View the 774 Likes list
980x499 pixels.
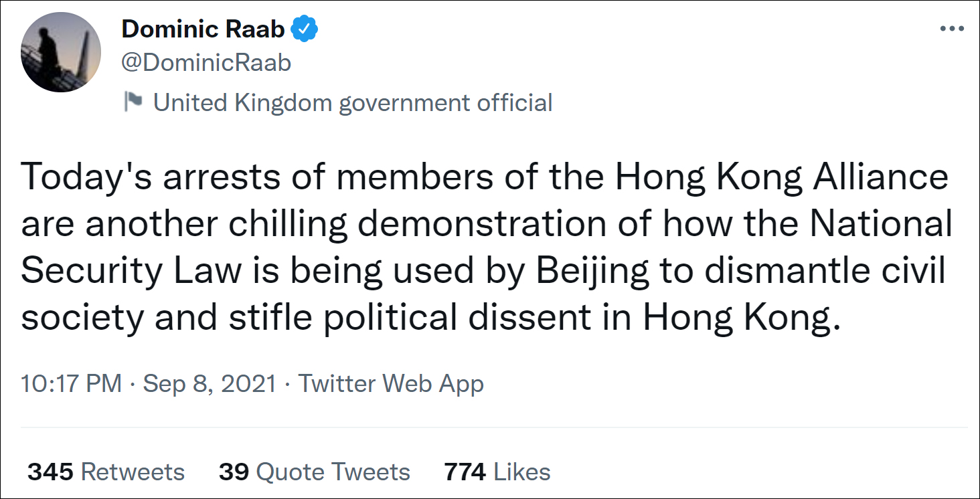(x=497, y=472)
